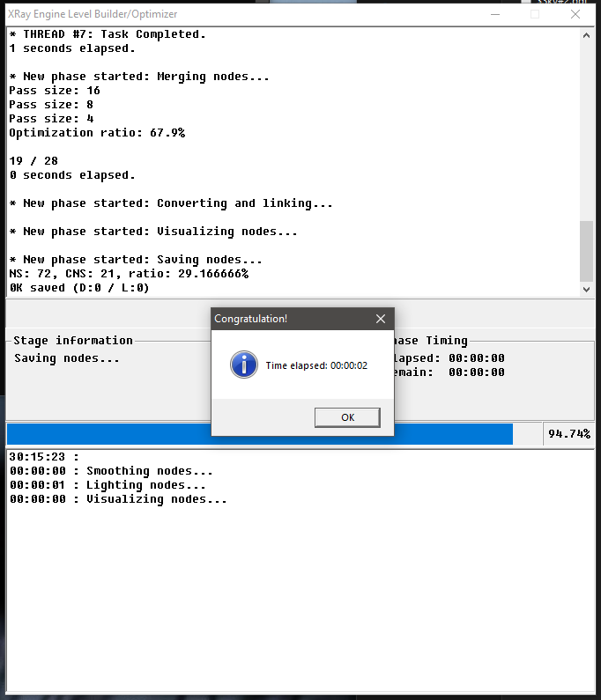Close the XRay Engine Level Builder window

[575, 14]
